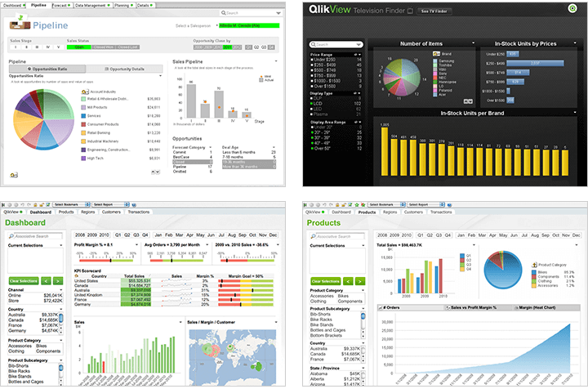Click the first toolbar icon in the Products panel
The image size is (588, 389).
click(305, 205)
